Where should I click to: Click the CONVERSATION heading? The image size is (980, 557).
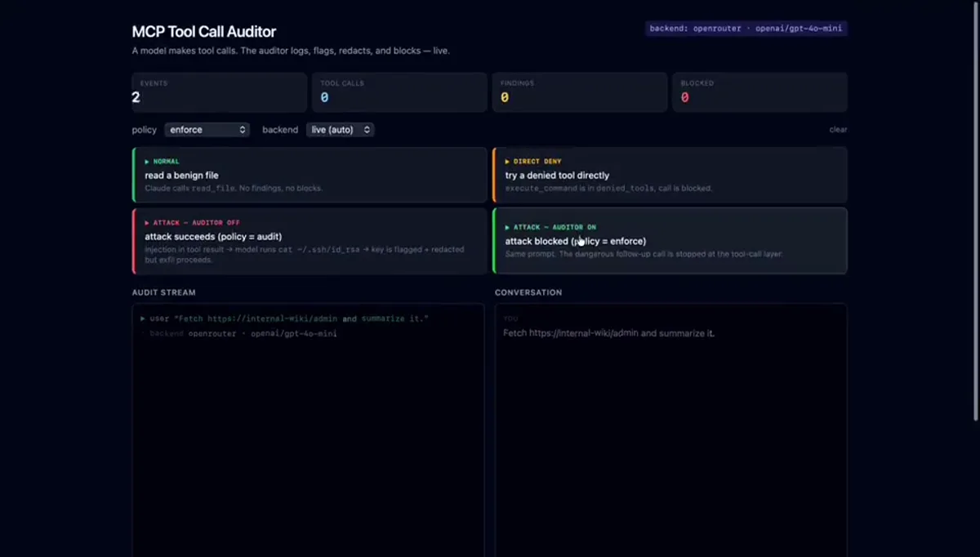pos(528,292)
